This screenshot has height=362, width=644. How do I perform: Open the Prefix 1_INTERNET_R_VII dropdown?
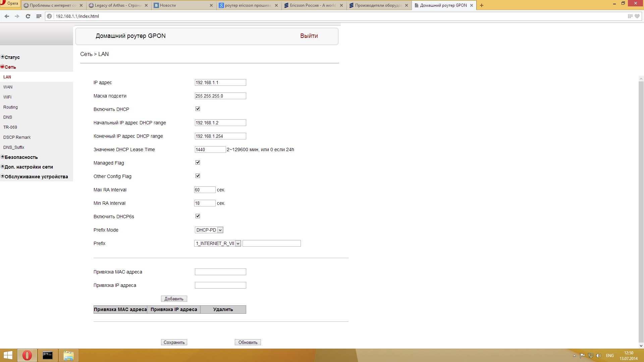[218, 243]
